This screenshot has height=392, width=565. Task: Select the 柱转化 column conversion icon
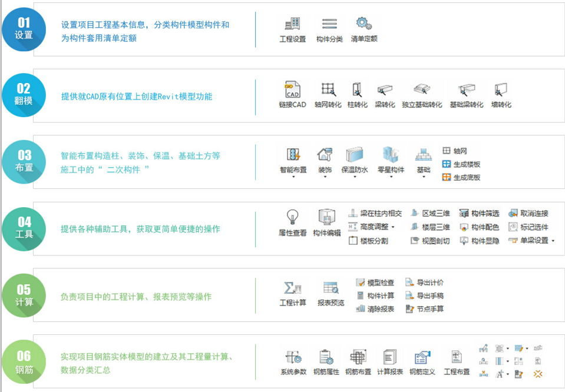(x=357, y=91)
